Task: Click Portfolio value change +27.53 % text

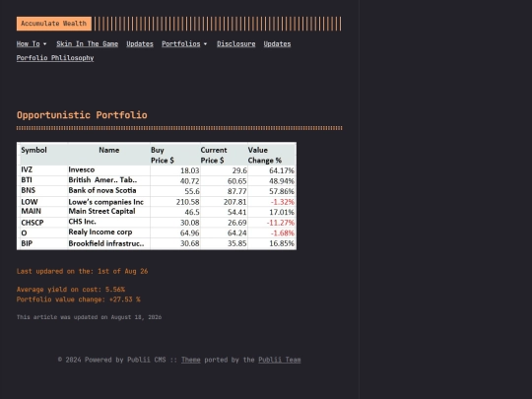Action: point(79,299)
